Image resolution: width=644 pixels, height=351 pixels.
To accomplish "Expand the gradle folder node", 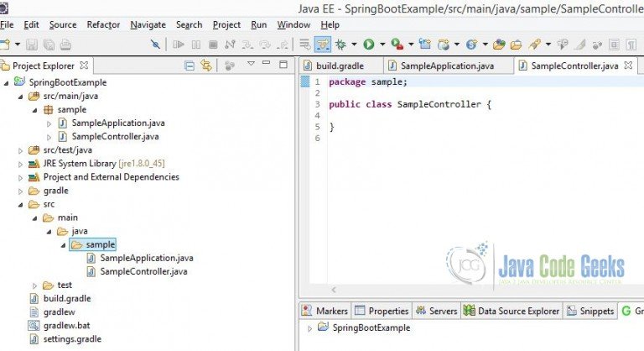I will click(20, 191).
